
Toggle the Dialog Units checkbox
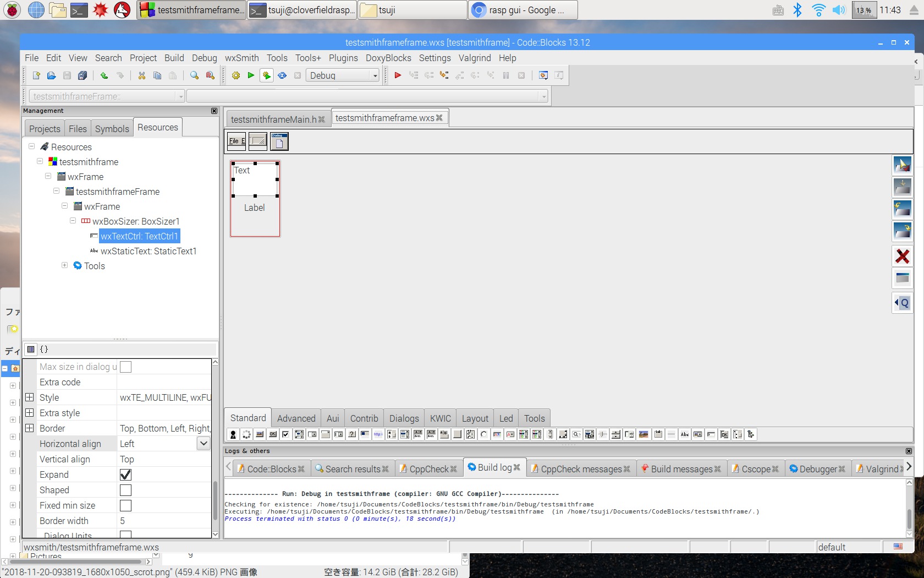(125, 534)
